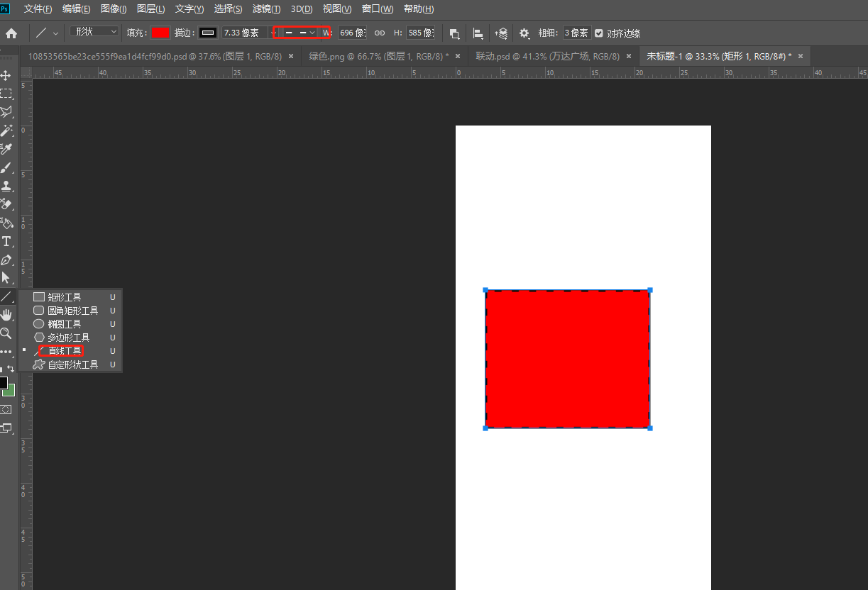Viewport: 868px width, 590px height.
Task: Open path alignment icon in options bar
Action: pos(478,33)
